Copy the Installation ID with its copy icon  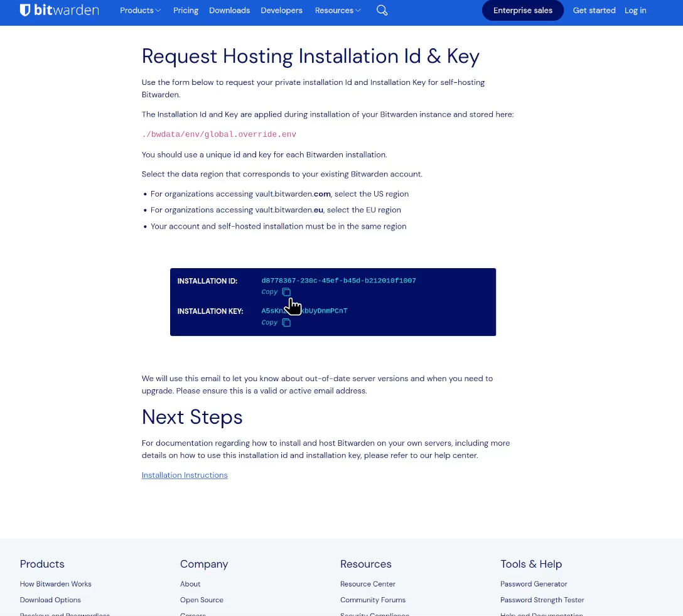tap(286, 292)
